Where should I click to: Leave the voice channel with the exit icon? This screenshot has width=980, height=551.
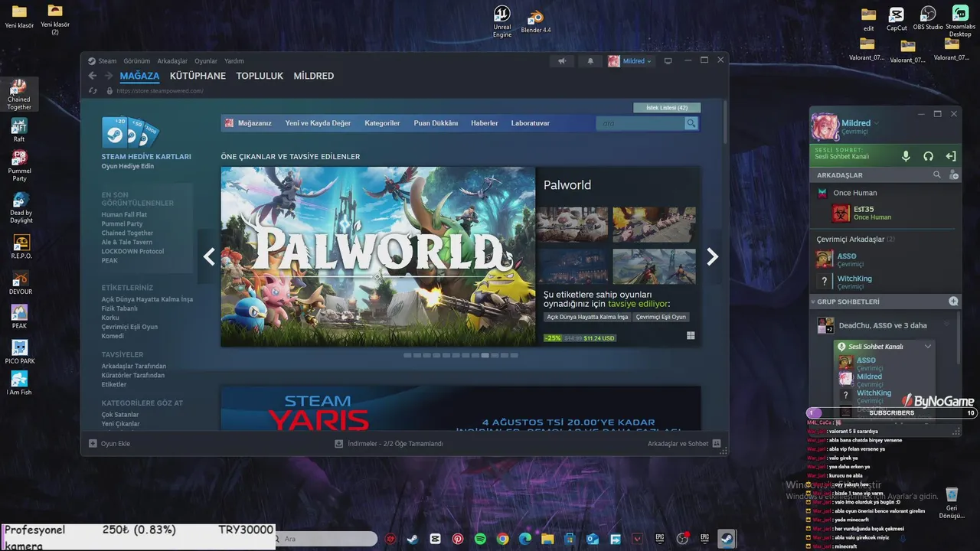coord(950,156)
